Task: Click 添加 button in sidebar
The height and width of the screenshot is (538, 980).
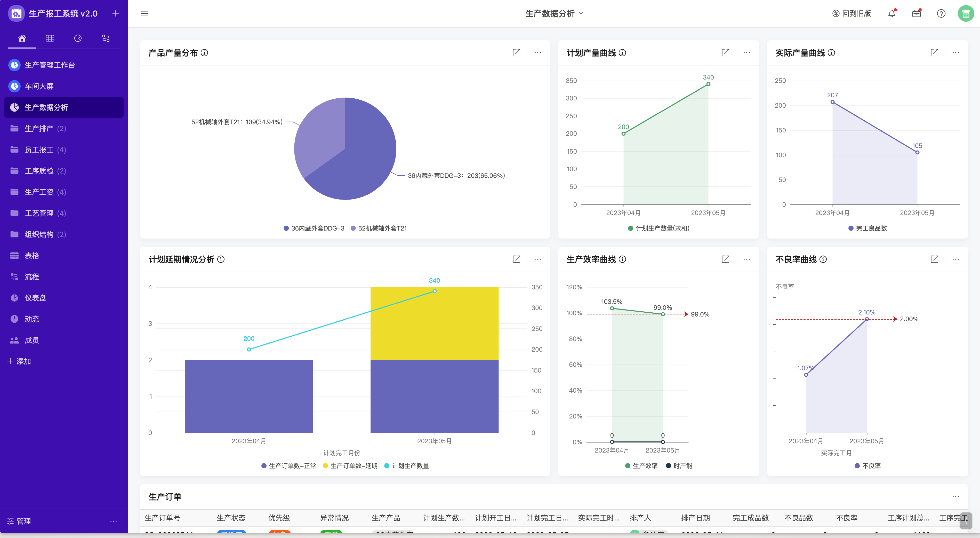Action: pos(19,361)
